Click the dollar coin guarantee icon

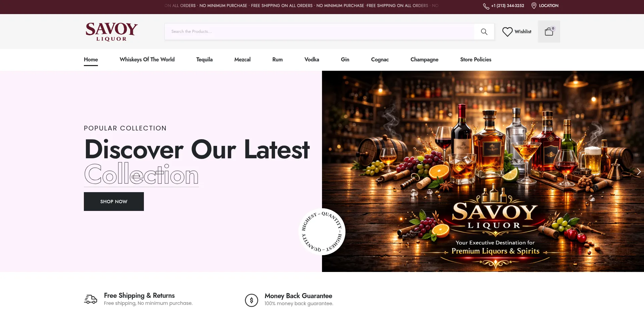[252, 300]
